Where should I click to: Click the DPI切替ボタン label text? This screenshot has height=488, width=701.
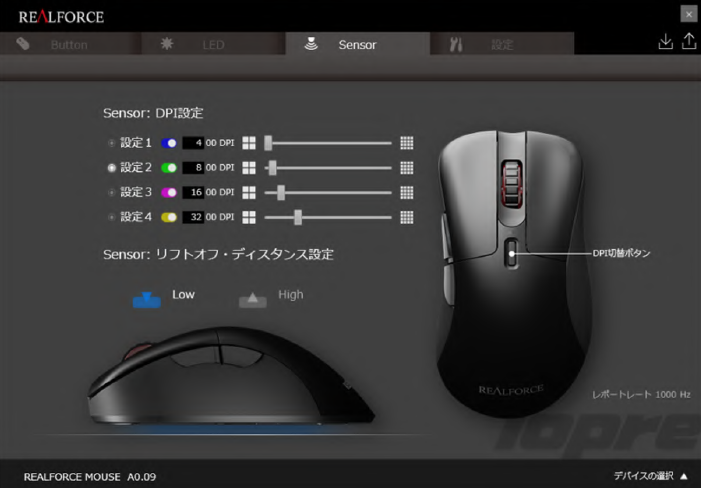pos(621,253)
